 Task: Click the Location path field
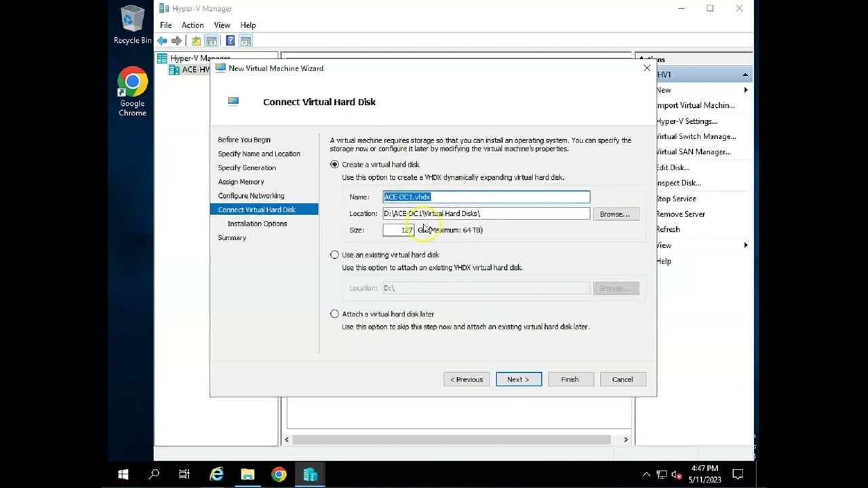(x=486, y=213)
